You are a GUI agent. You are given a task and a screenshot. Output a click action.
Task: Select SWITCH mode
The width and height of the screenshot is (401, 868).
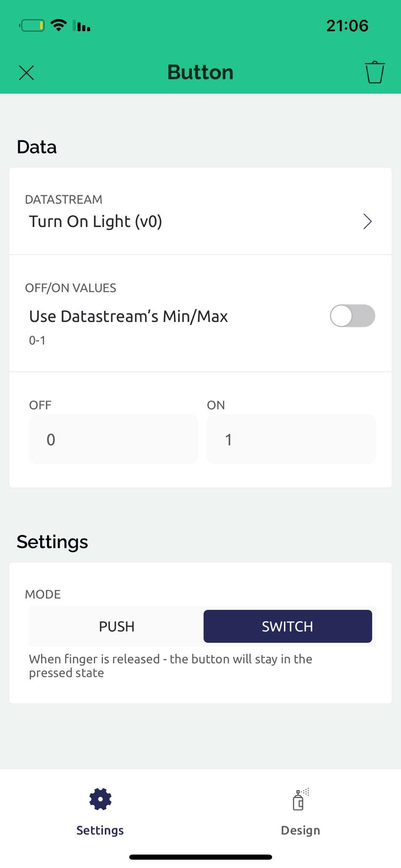tap(287, 626)
